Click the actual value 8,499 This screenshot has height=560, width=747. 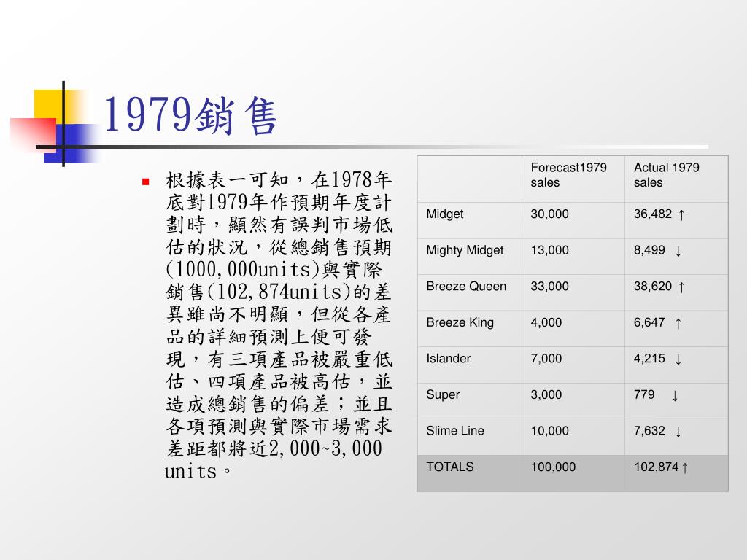click(x=649, y=251)
